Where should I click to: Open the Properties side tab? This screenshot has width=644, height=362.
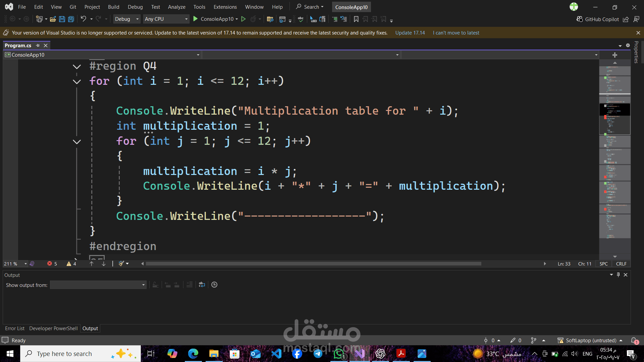[636, 52]
